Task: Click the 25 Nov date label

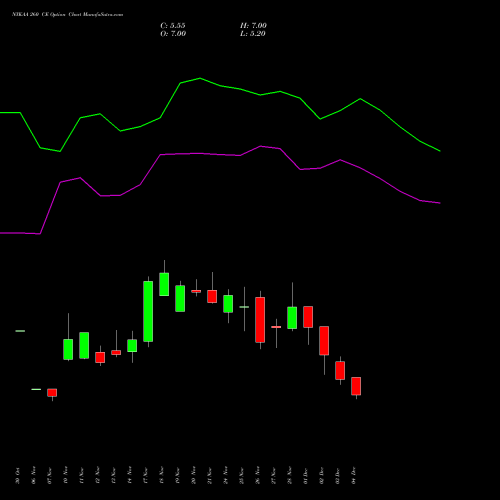Action: click(242, 476)
